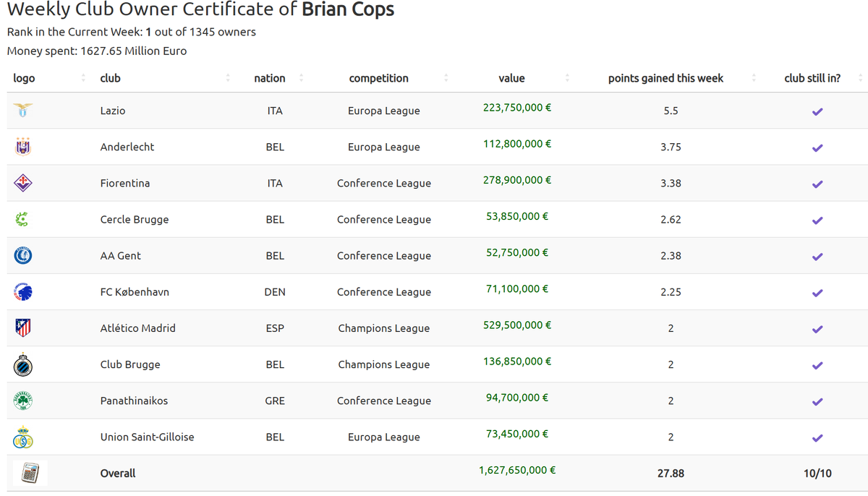Click the Money spent 1627.65 Million Euro line
The height and width of the screenshot is (496, 868).
click(97, 51)
